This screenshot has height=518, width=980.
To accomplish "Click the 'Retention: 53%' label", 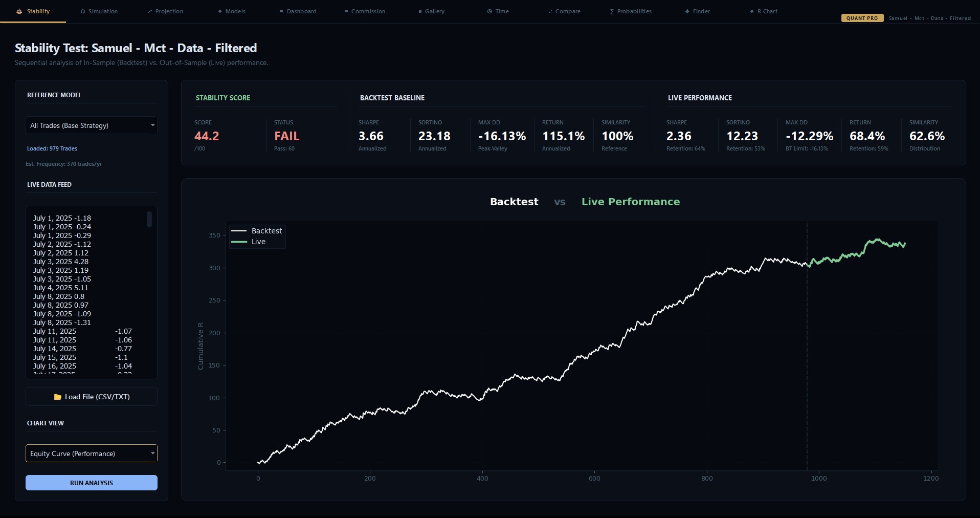I will 745,148.
